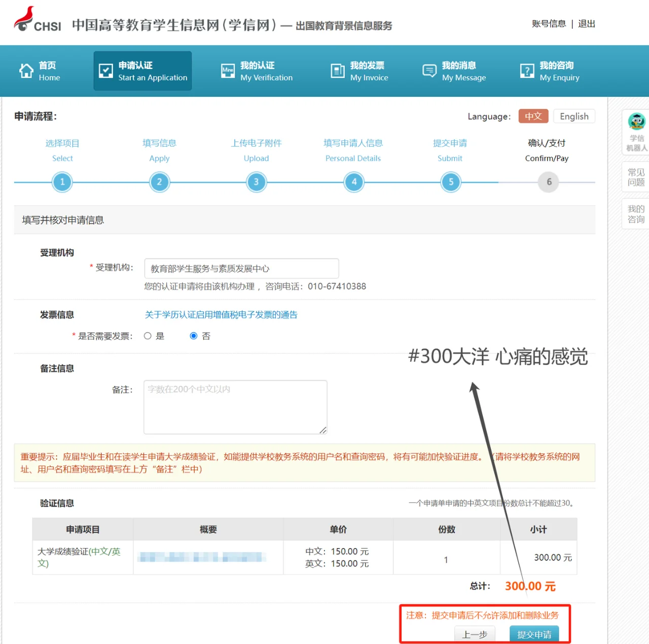Image resolution: width=649 pixels, height=644 pixels.
Task: Click inside the 备注 remarks text box
Action: click(235, 407)
